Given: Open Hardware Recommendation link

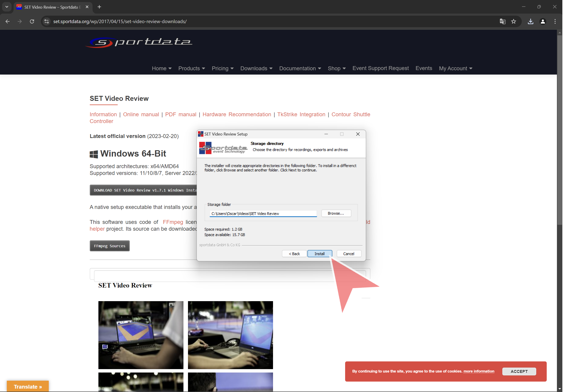Looking at the screenshot, I should (237, 114).
